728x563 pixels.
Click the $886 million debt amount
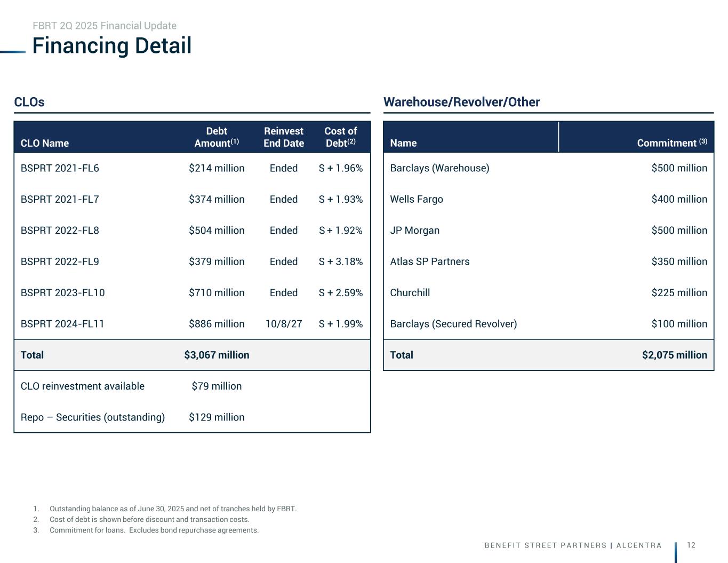coord(217,324)
